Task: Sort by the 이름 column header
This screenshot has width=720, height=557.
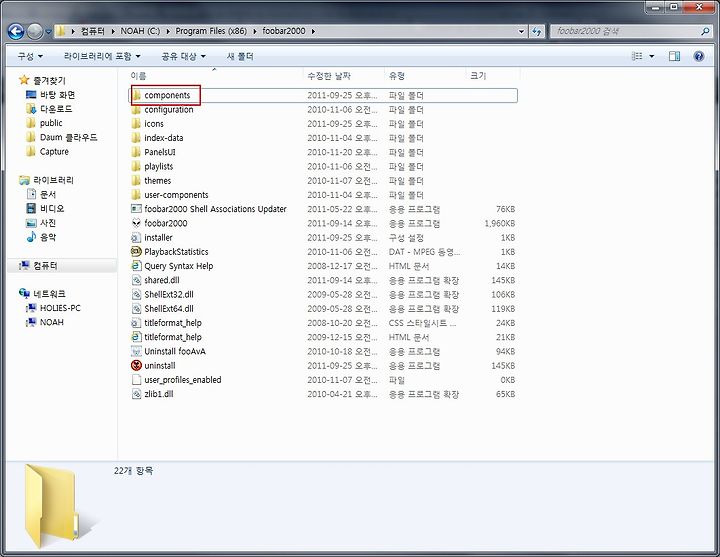Action: (x=138, y=76)
